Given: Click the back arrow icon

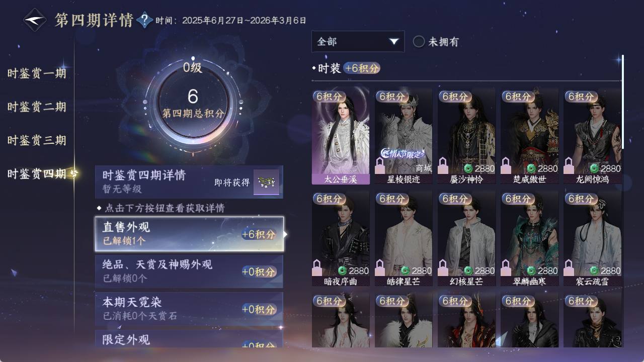Looking at the screenshot, I should pos(35,20).
